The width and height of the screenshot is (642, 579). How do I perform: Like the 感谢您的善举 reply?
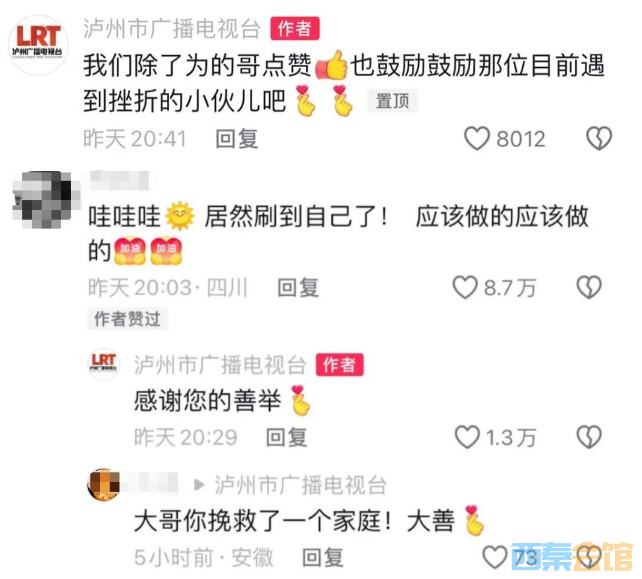click(467, 437)
